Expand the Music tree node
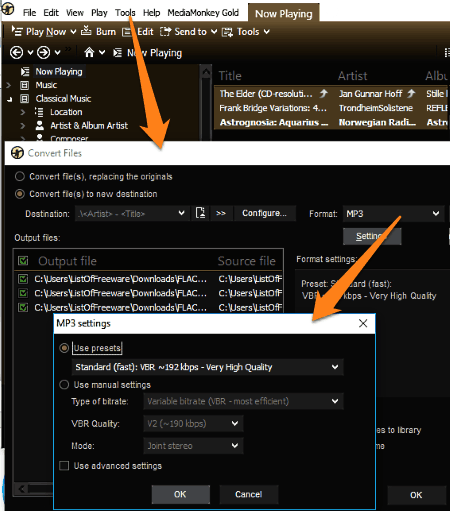The width and height of the screenshot is (450, 511). [x=9, y=85]
